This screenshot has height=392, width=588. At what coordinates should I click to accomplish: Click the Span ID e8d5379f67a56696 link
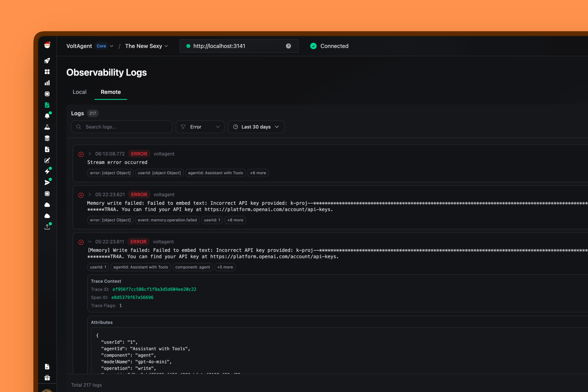pyautogui.click(x=132, y=297)
